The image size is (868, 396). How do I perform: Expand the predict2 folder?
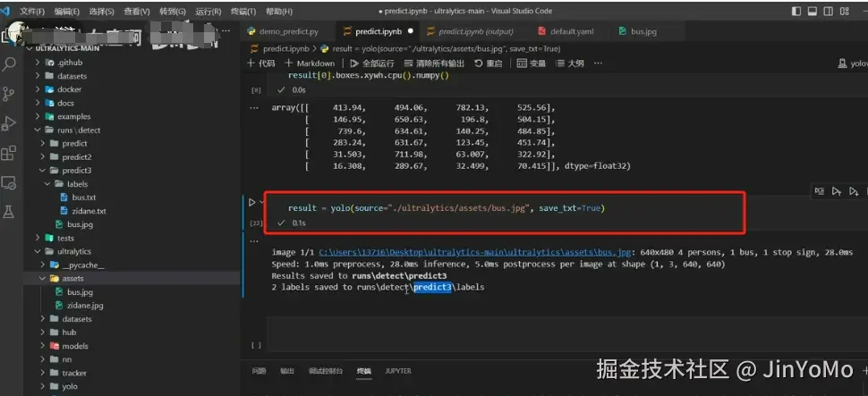77,157
